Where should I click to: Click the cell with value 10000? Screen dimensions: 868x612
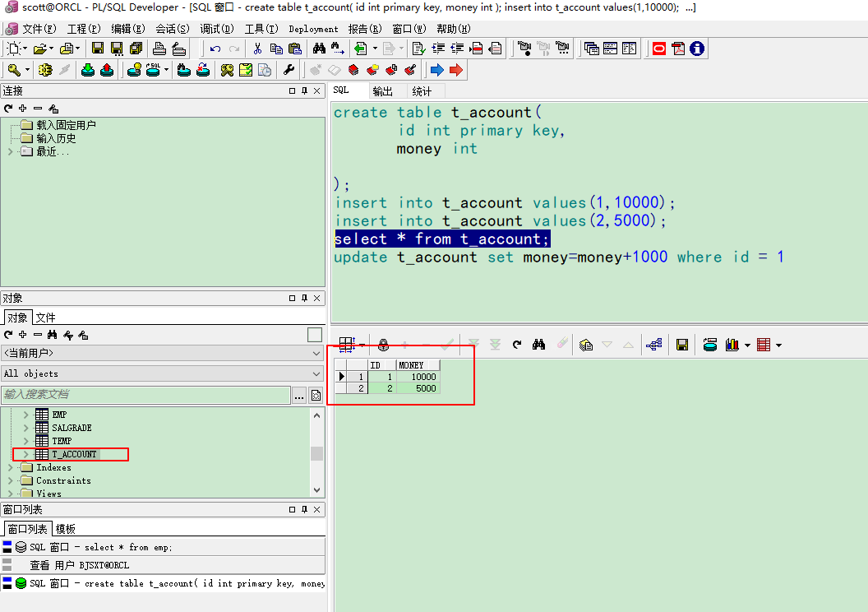click(x=418, y=377)
